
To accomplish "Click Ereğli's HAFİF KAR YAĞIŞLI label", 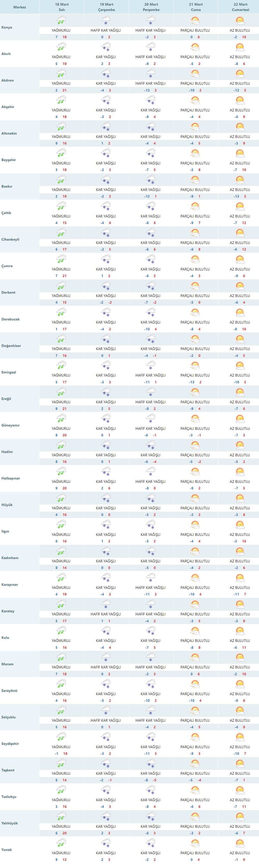I will click(x=150, y=402).
